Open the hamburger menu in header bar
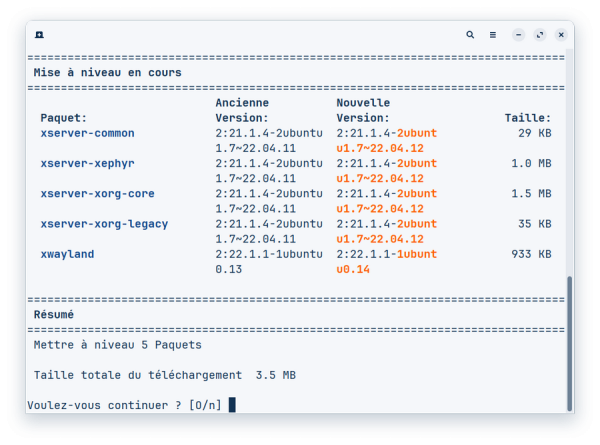Image resolution: width=600 pixels, height=445 pixels. pyautogui.click(x=492, y=34)
